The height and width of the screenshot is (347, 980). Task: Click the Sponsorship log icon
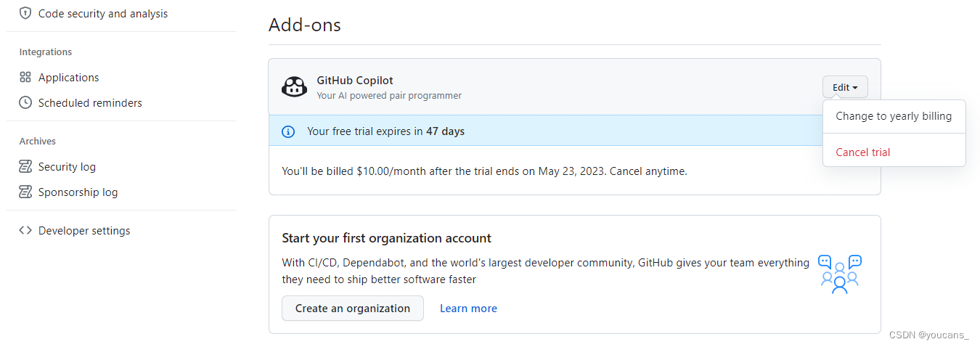click(25, 192)
